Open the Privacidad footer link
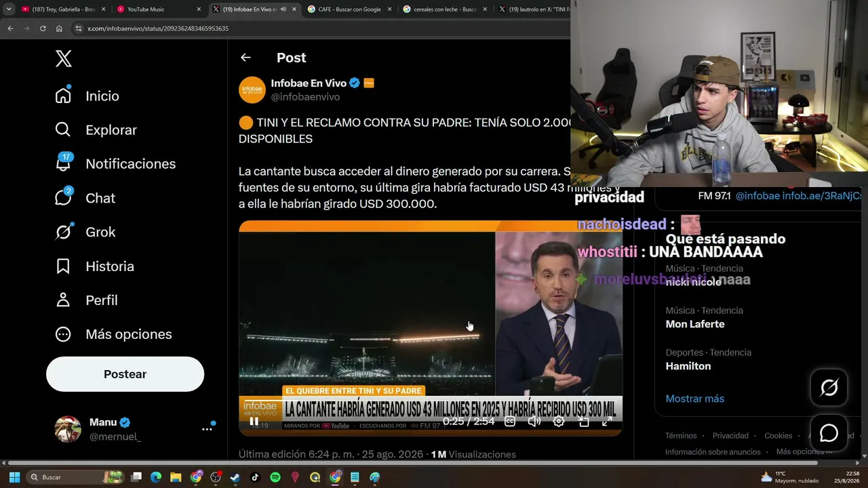Image resolution: width=868 pixels, height=488 pixels. (730, 436)
